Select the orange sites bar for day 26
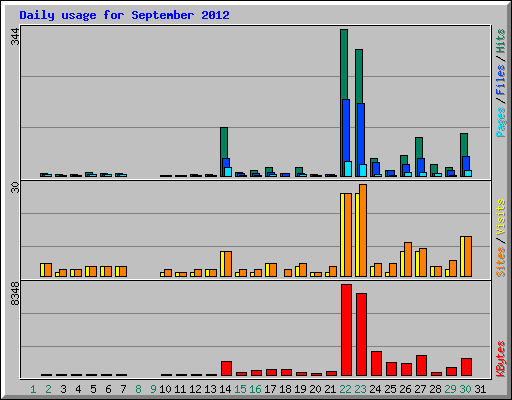This screenshot has height=400, width=512. 408,259
